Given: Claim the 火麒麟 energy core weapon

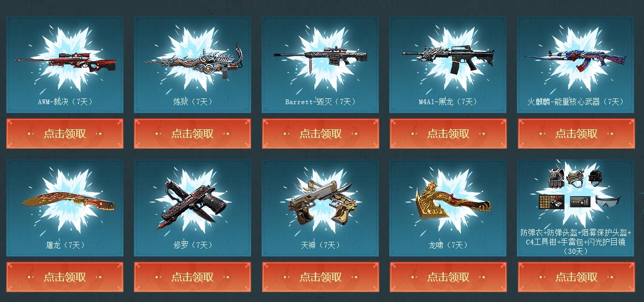Looking at the screenshot, I should [x=576, y=133].
